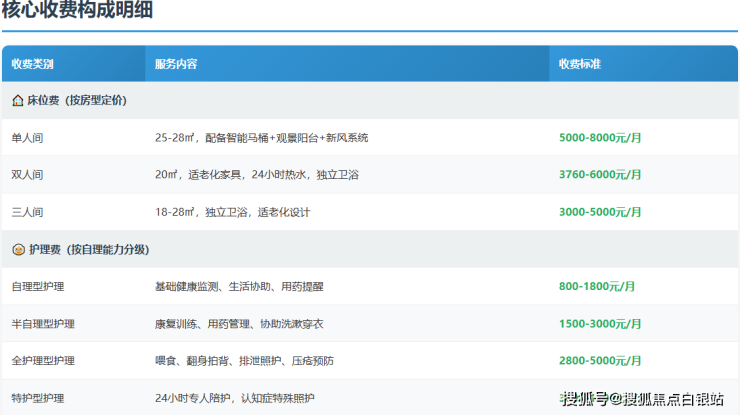Select the 三人间 row label
This screenshot has width=740, height=415.
(28, 212)
